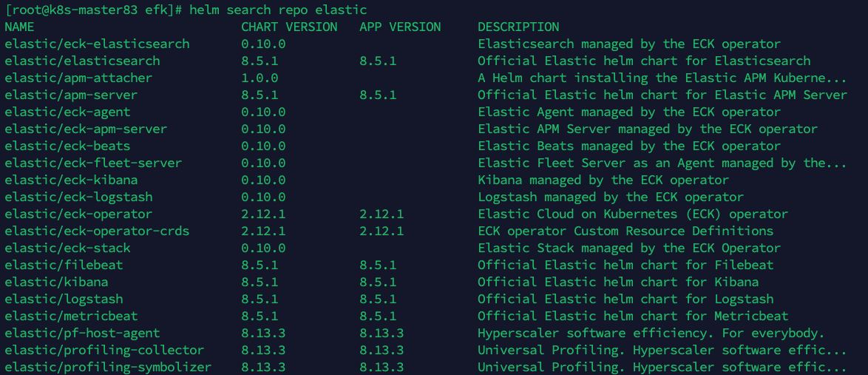Click the profiling-symbolizer description 'Universal Profiling. Hyperscaler...'

(x=662, y=368)
